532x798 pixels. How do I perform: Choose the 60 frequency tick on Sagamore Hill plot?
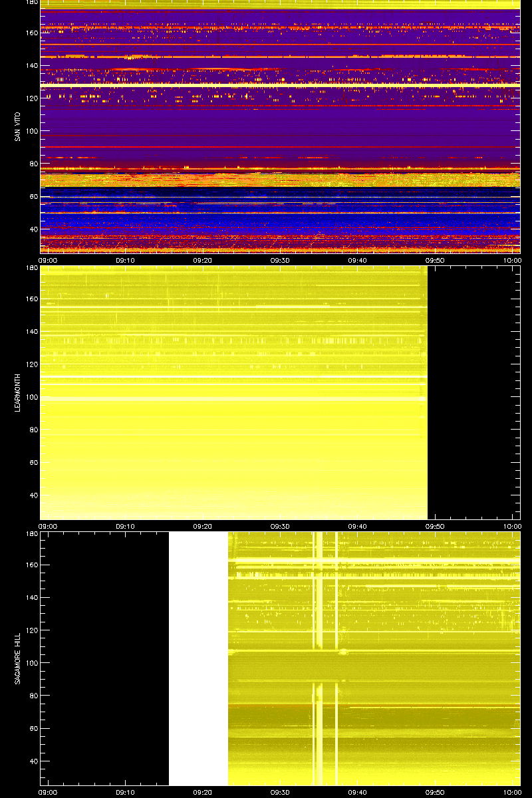tap(33, 728)
